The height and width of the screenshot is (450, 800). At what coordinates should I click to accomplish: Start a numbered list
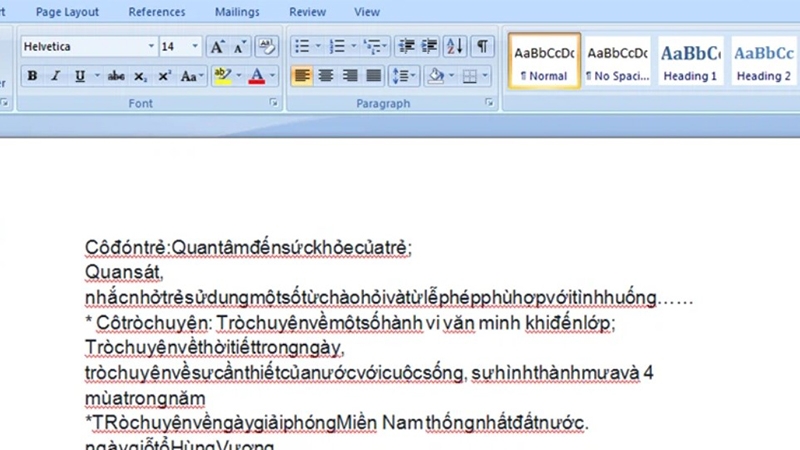(x=337, y=46)
